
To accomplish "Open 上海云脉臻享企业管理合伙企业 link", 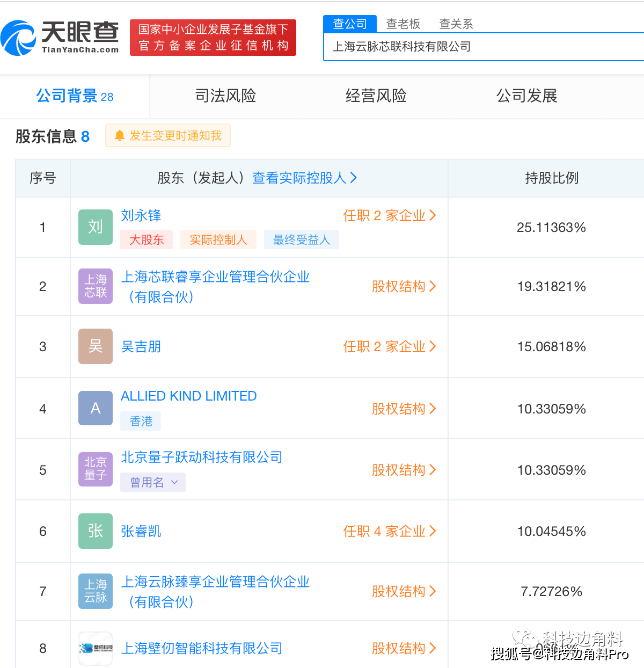I will point(215,592).
